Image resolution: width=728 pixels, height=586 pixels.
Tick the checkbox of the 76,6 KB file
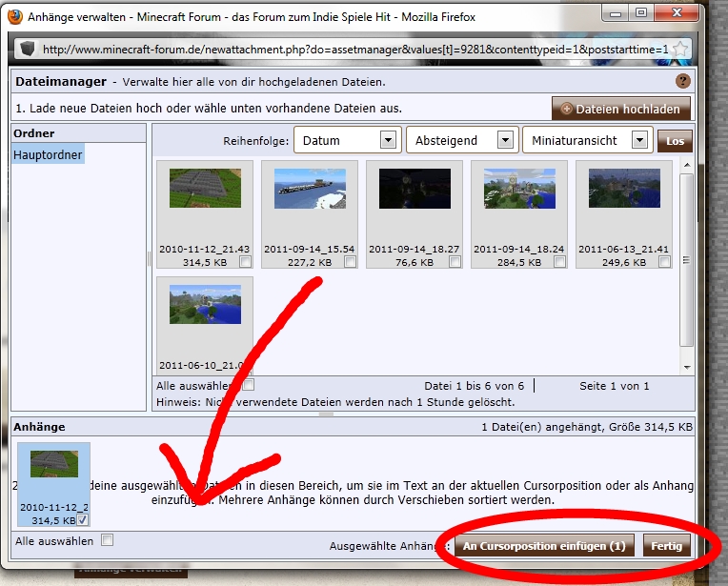[455, 262]
